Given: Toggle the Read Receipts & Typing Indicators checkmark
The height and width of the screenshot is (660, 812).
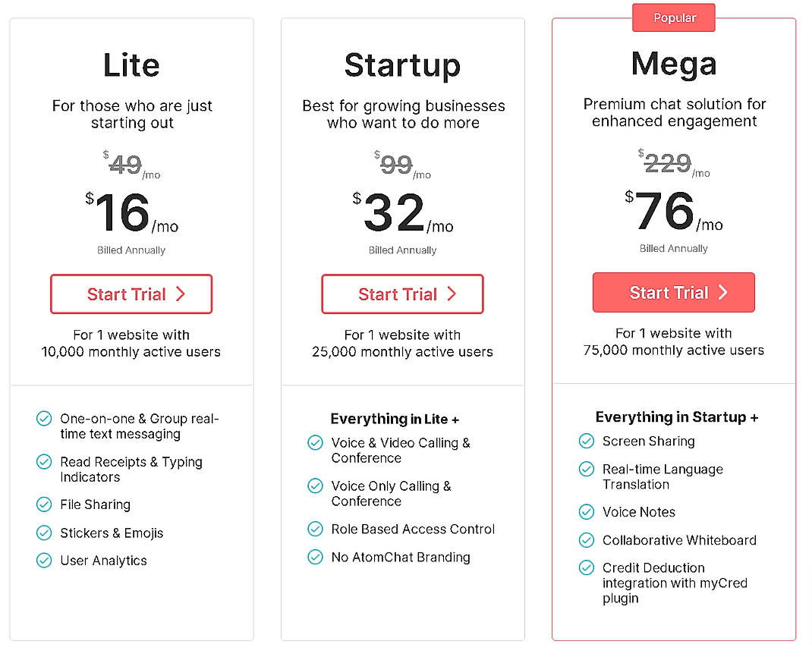Looking at the screenshot, I should tap(44, 462).
